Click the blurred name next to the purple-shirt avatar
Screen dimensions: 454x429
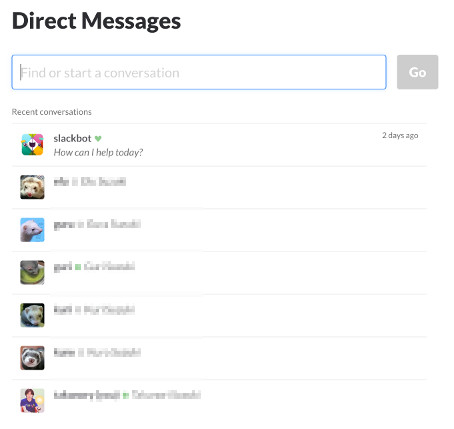point(127,395)
